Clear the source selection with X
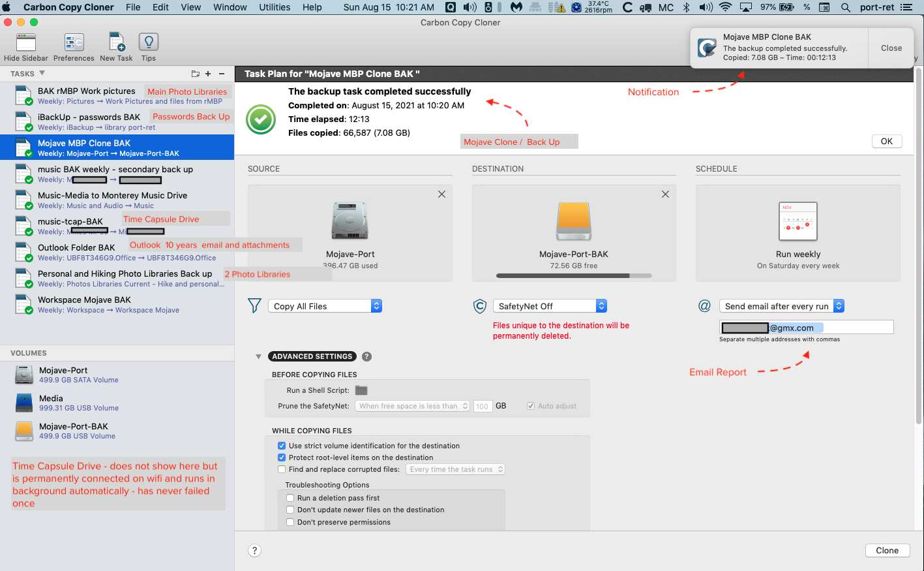This screenshot has width=924, height=571. click(441, 194)
